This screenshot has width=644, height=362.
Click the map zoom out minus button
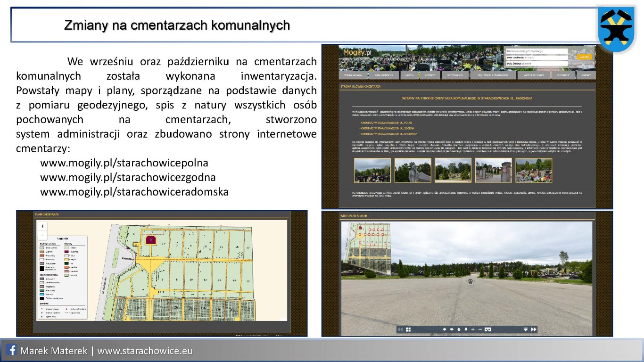click(x=43, y=235)
